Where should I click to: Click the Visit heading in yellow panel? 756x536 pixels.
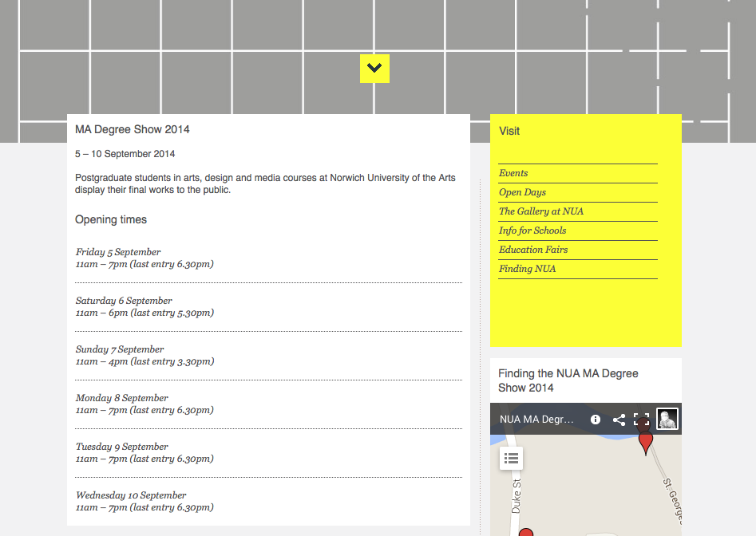509,131
